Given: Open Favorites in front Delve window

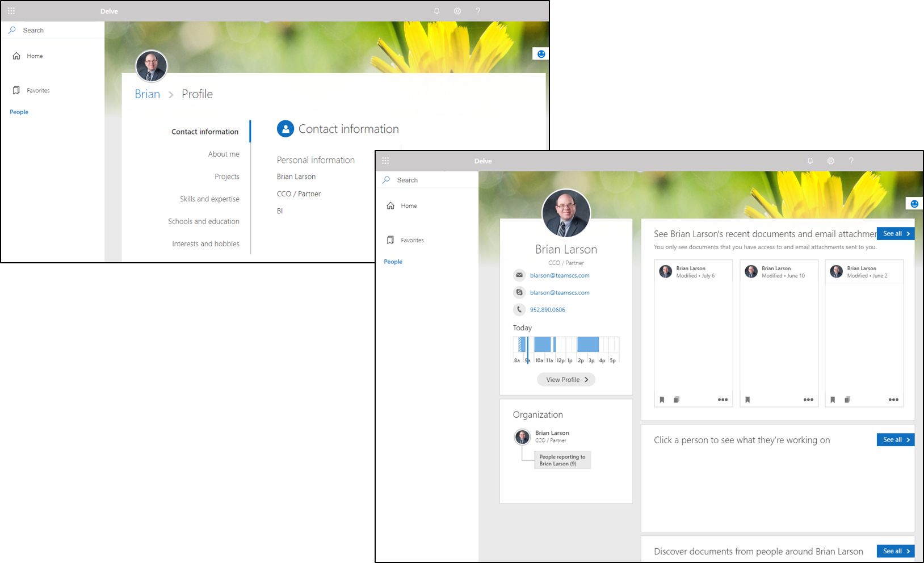Looking at the screenshot, I should pyautogui.click(x=412, y=240).
